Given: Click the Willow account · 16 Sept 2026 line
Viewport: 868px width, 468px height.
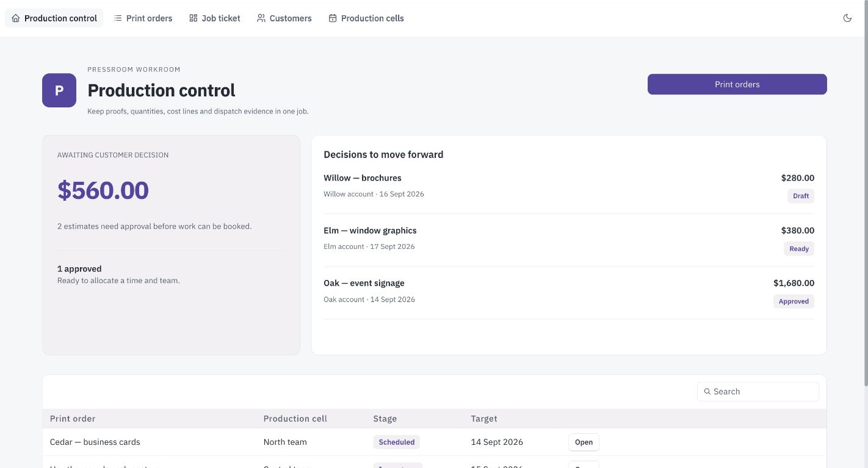Looking at the screenshot, I should tap(374, 194).
